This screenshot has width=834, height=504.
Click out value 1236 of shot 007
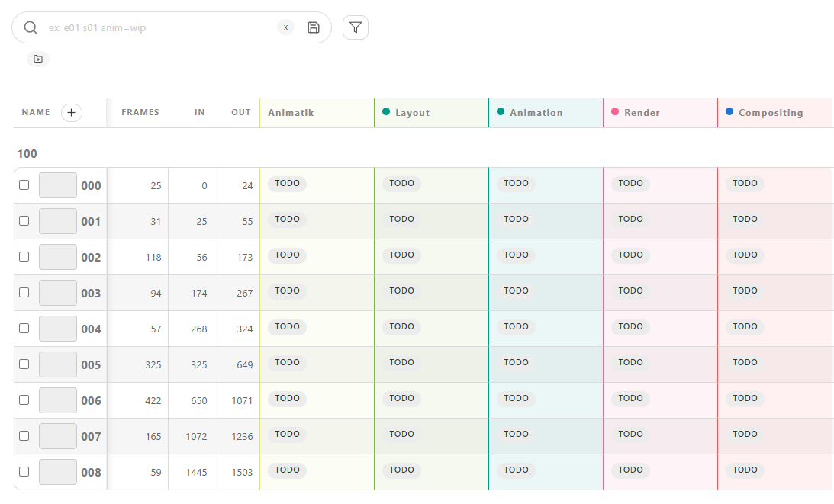click(242, 436)
